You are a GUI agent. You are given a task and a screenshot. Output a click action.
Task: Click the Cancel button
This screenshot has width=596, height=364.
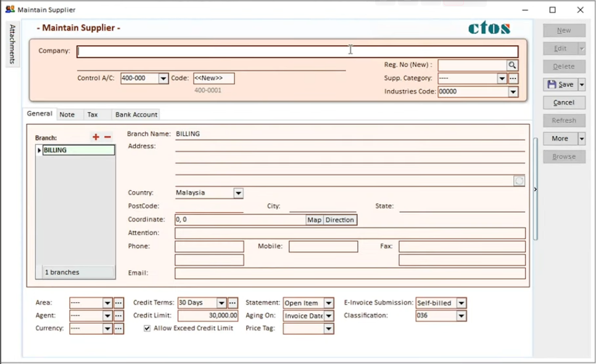pos(564,102)
